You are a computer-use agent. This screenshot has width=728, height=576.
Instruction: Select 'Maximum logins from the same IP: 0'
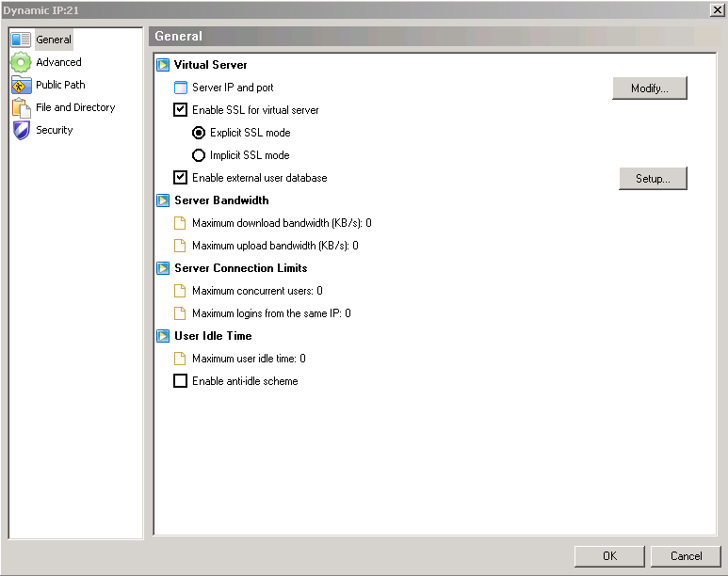tap(271, 313)
